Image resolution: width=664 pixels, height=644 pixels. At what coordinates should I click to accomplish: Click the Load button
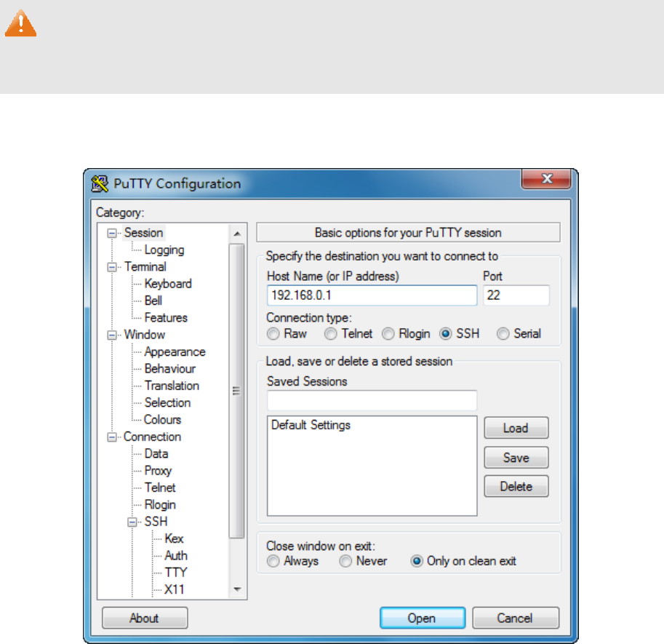pyautogui.click(x=516, y=428)
